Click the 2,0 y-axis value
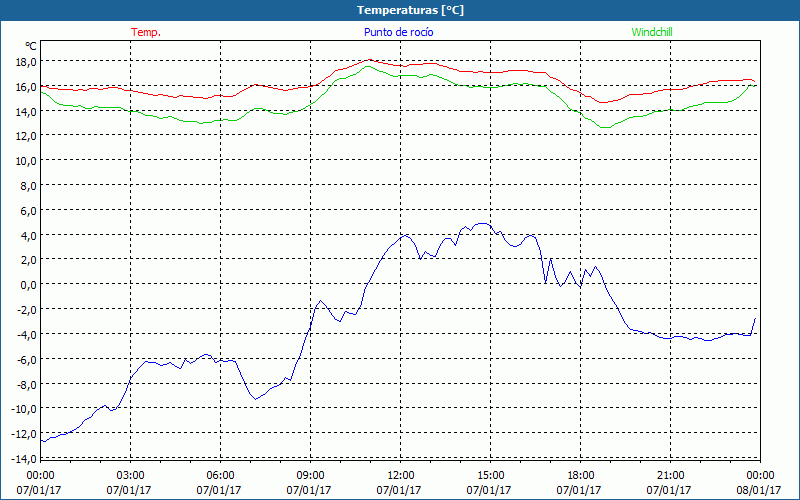The image size is (800, 500). [x=28, y=260]
